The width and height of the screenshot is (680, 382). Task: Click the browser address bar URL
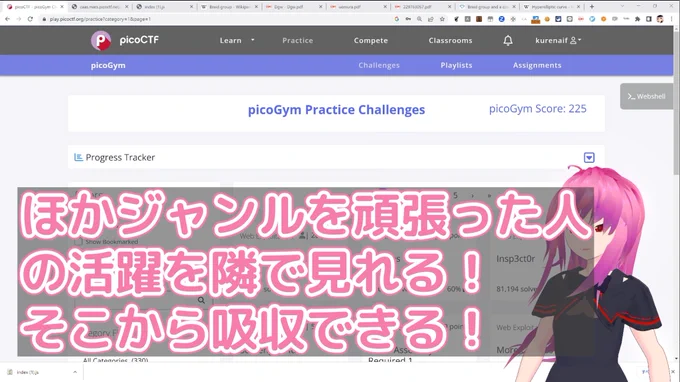point(100,19)
